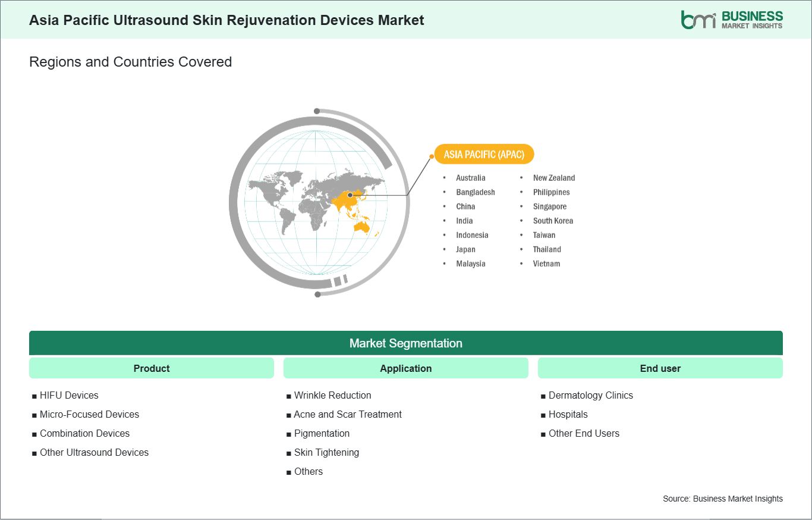Click Combination Devices under Product
Screen dimensions: 812x520
pyautogui.click(x=84, y=433)
